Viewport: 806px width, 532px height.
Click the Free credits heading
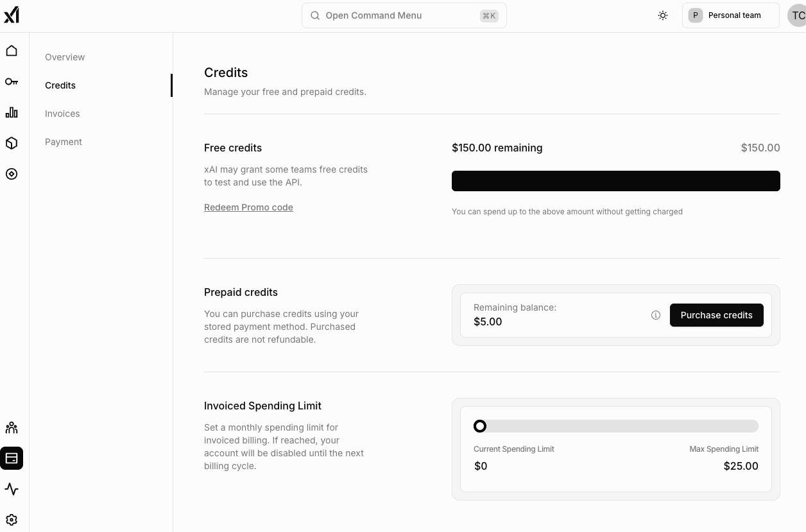point(233,148)
